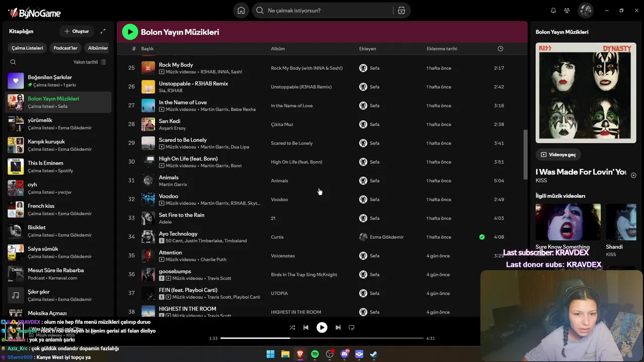Screen dimensions: 644x362
Task: Sort tracks by duration clock icon
Action: (500, 49)
